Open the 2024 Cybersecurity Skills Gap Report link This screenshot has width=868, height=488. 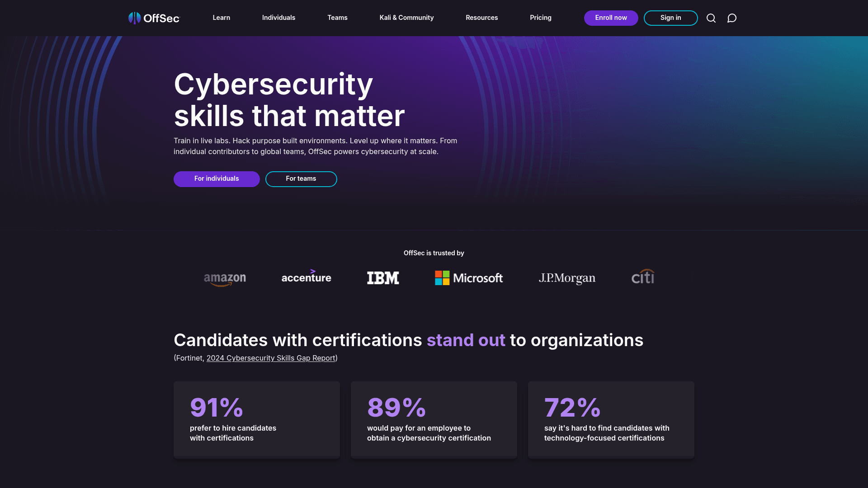(x=270, y=358)
